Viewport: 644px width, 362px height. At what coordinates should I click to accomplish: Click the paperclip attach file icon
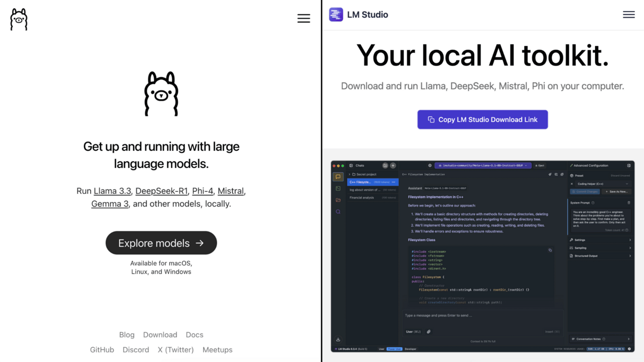(429, 332)
